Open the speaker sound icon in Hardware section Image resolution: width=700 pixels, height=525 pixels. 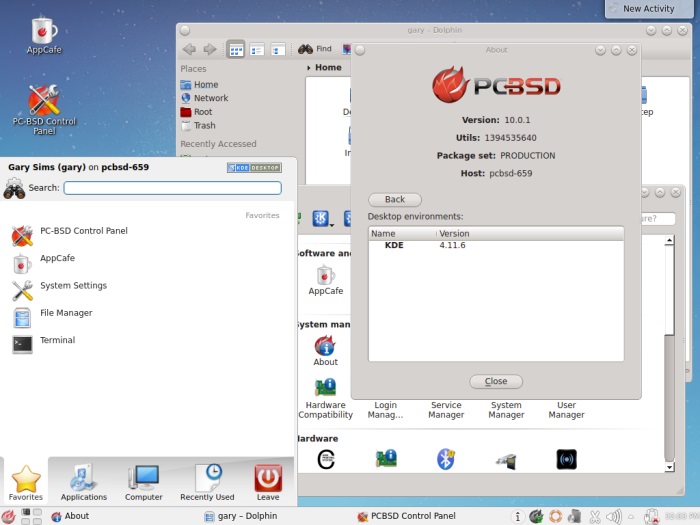point(567,459)
